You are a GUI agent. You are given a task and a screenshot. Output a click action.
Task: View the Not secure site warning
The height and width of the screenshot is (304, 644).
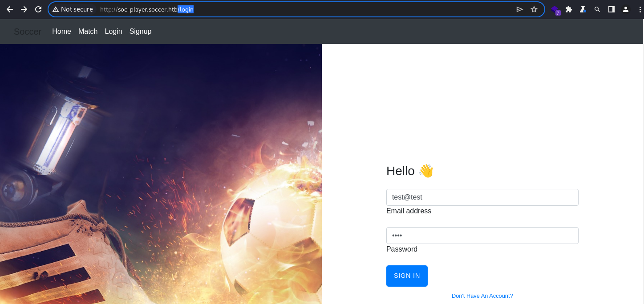[x=73, y=9]
